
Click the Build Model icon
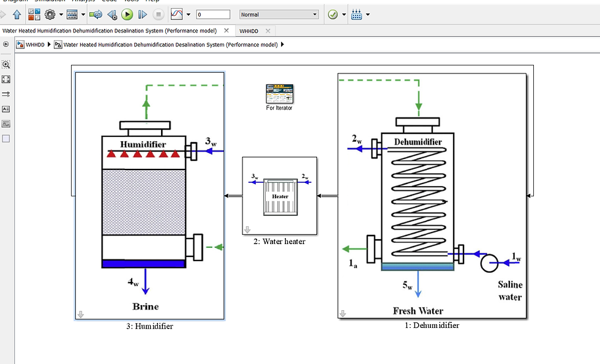[356, 15]
